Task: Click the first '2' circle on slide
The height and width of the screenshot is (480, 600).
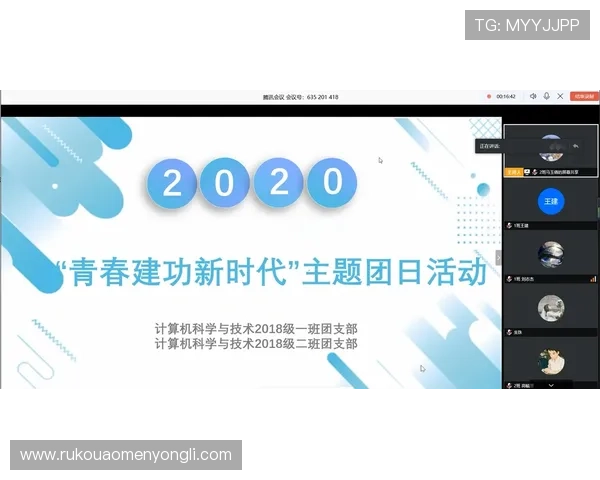Action: [172, 183]
